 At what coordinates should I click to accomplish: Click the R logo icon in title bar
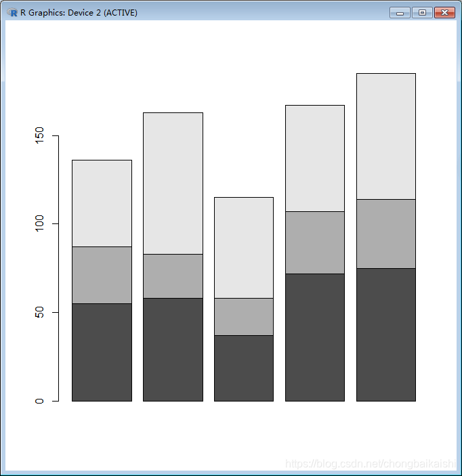(12, 12)
